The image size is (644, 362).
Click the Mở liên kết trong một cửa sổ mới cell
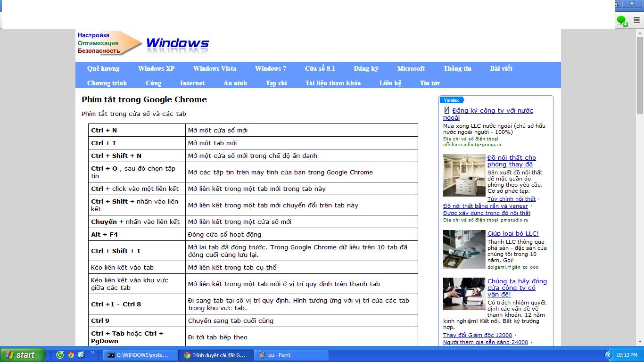pyautogui.click(x=302, y=222)
